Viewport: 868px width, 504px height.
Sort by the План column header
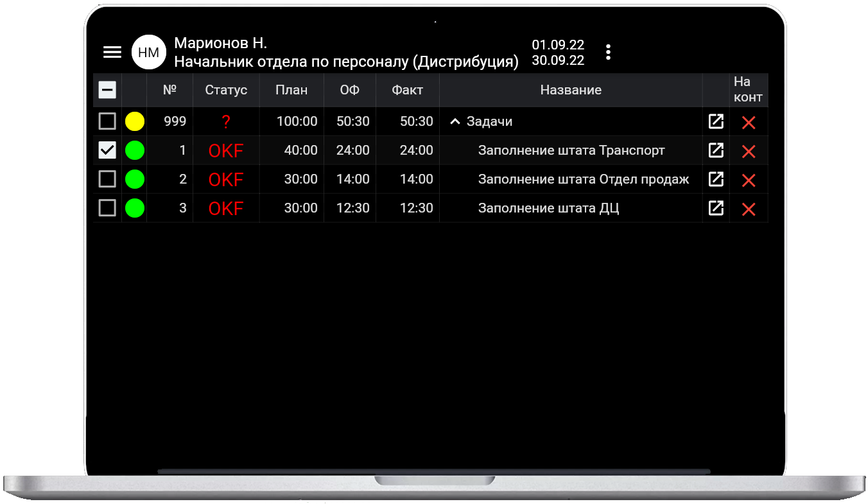pos(291,90)
